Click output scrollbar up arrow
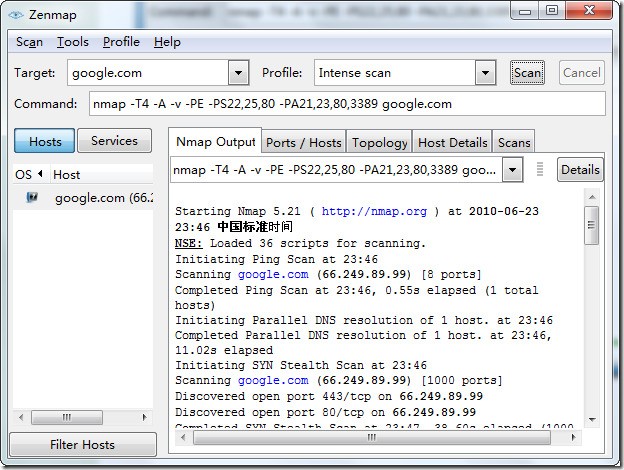 tap(592, 197)
